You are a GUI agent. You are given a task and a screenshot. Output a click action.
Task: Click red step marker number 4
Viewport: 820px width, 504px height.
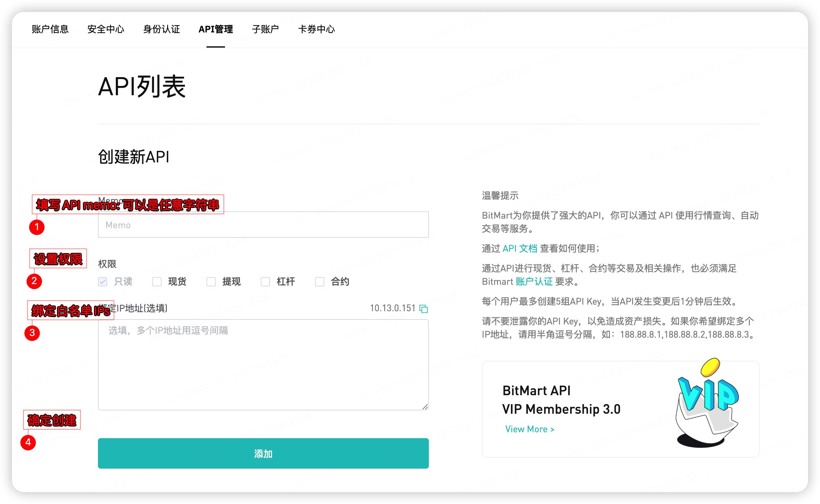coord(28,442)
